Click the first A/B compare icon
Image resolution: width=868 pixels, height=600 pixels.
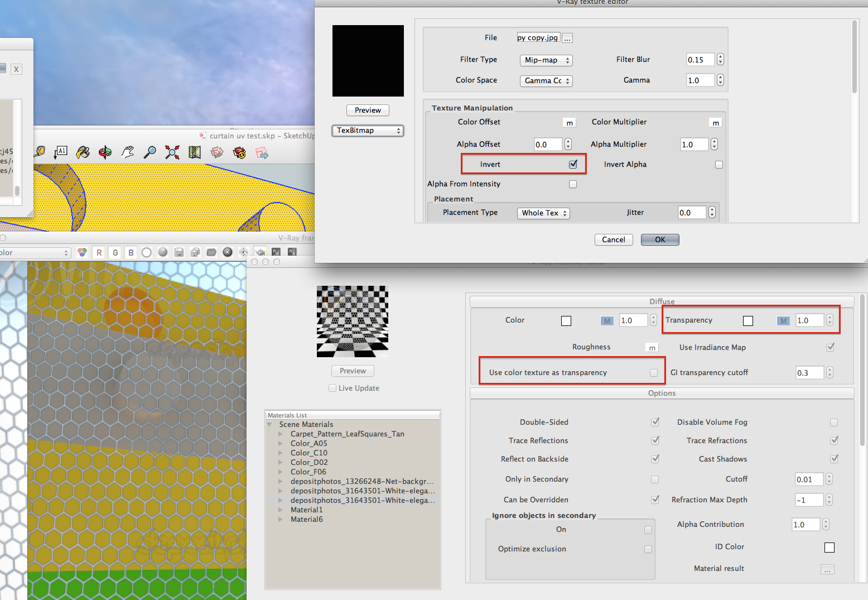coord(276,252)
